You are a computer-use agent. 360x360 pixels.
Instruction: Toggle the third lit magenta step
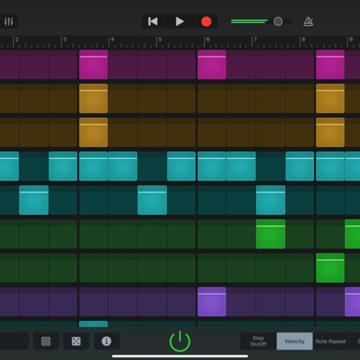[330, 65]
